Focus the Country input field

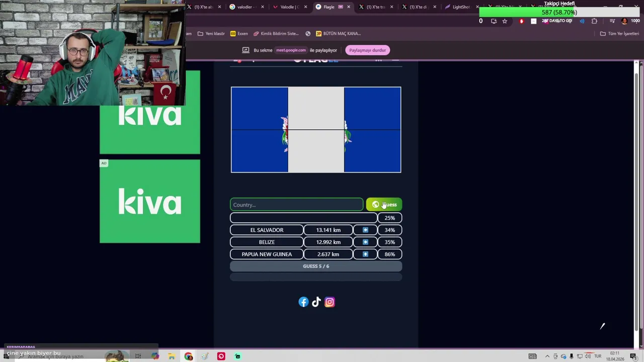pos(296,205)
